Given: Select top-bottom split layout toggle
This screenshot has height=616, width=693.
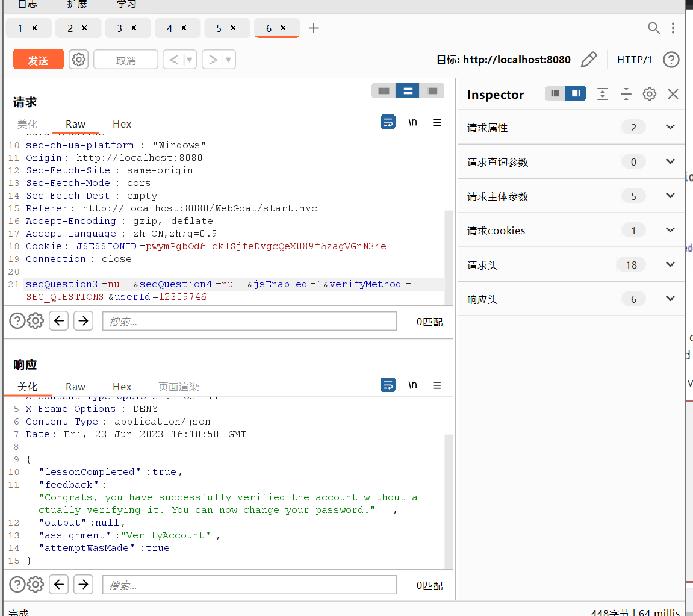Looking at the screenshot, I should pyautogui.click(x=408, y=90).
